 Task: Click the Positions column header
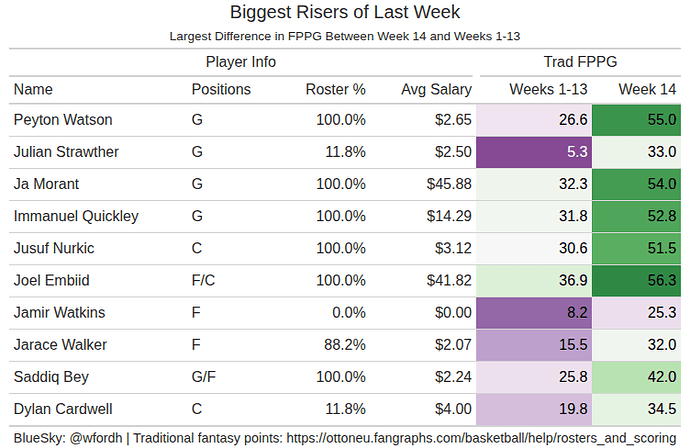coord(221,89)
